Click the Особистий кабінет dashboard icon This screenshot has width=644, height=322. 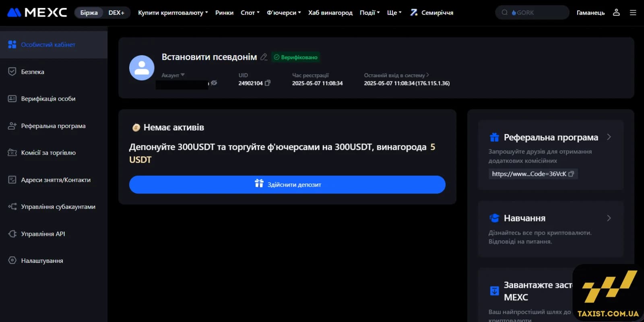point(12,44)
